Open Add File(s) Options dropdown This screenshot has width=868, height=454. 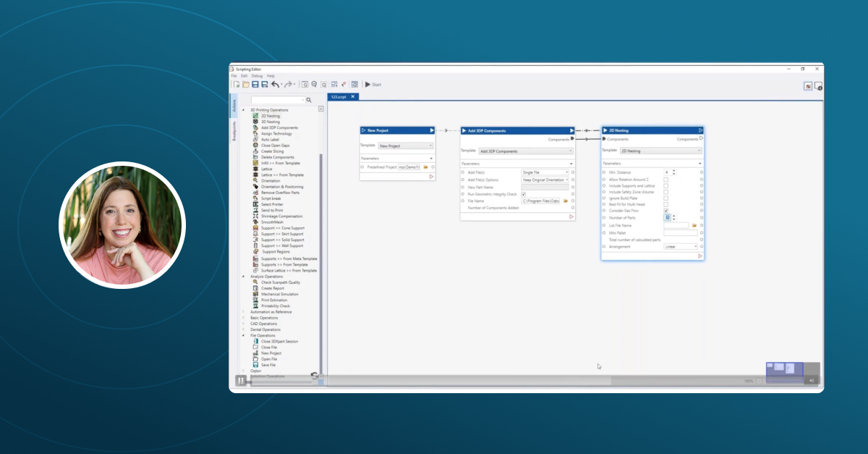(x=545, y=180)
